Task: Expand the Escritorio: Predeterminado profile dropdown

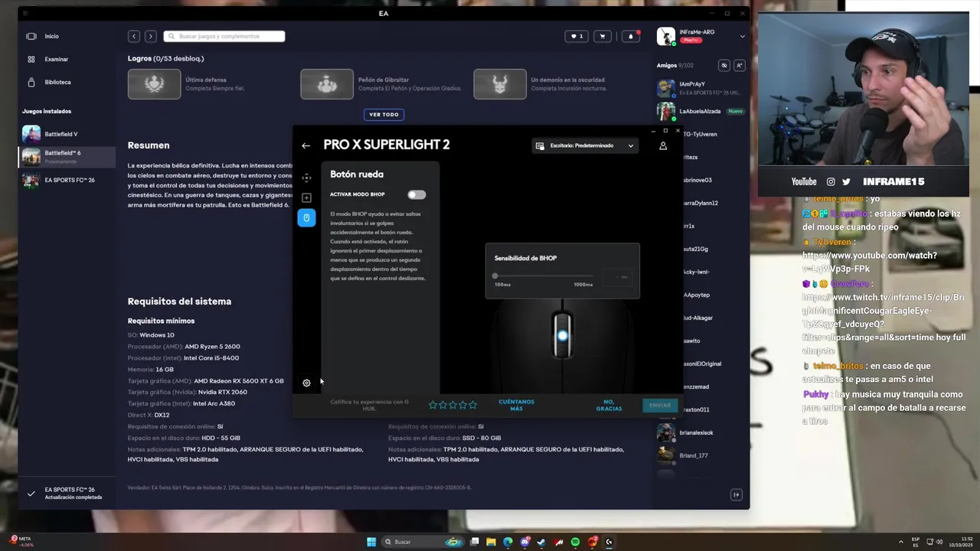Action: click(585, 145)
